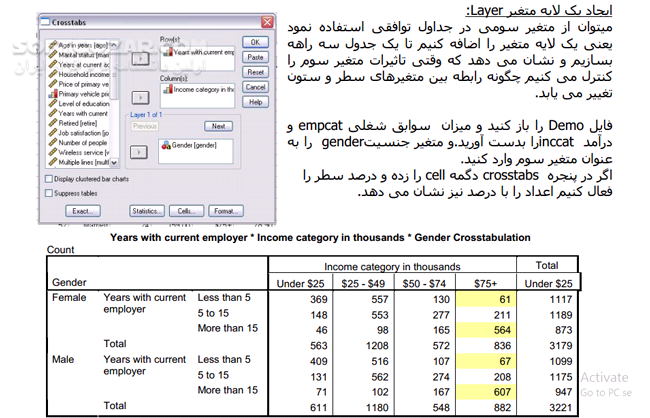Confirm the crosstab with OK
Viewport: 650px width, 418px height.
pos(255,42)
